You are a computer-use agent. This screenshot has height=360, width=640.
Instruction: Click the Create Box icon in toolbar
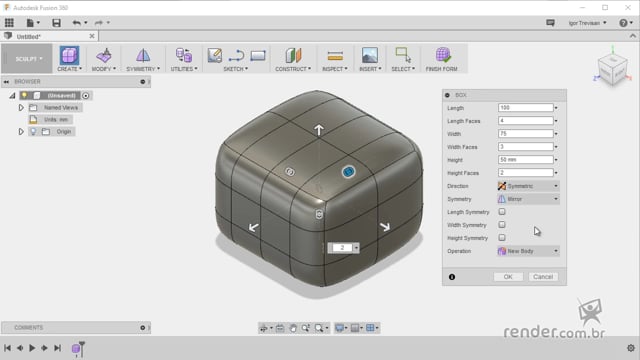[69, 56]
